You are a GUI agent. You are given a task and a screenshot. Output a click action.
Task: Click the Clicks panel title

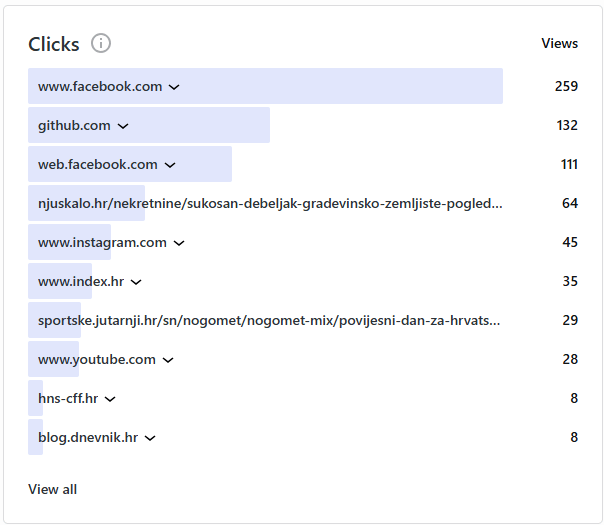coord(54,44)
